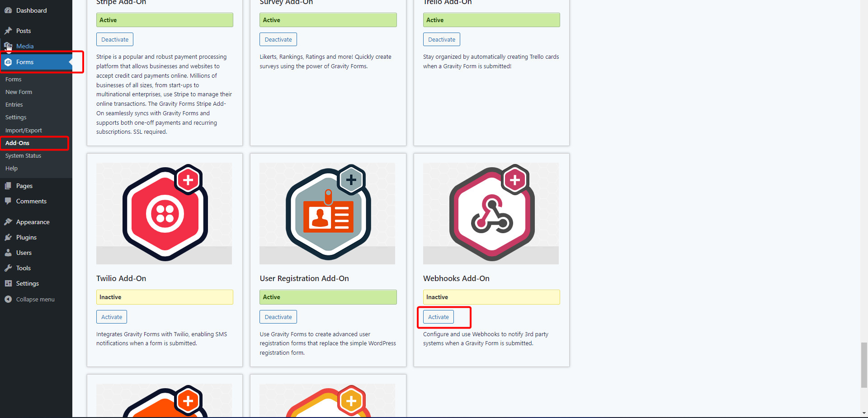Viewport: 868px width, 418px height.
Task: Deactivate the Stripe Add-On
Action: (x=115, y=39)
